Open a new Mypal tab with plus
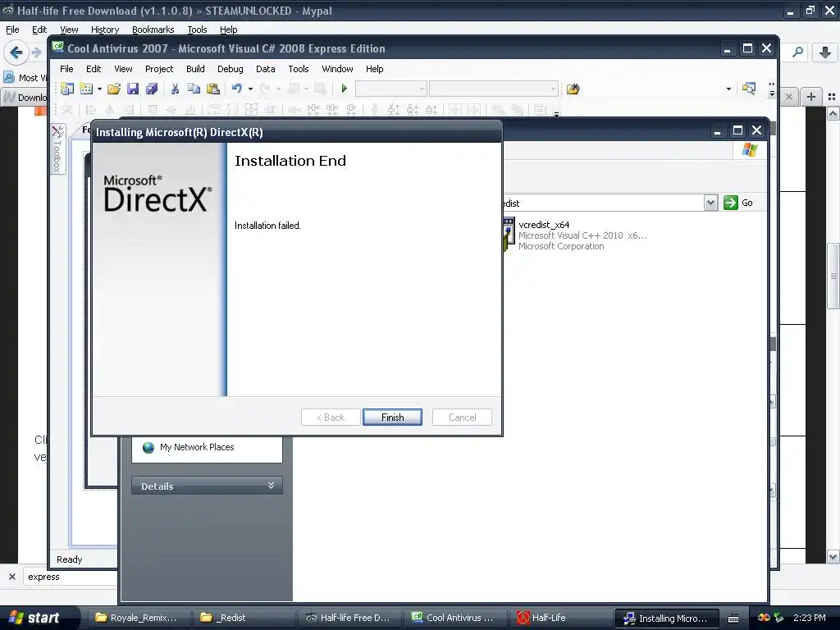 [x=811, y=97]
